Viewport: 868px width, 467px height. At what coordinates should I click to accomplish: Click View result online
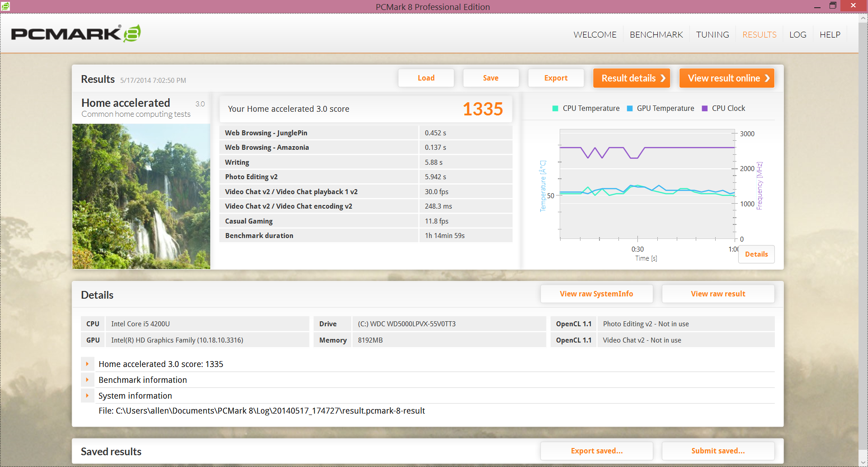(727, 78)
